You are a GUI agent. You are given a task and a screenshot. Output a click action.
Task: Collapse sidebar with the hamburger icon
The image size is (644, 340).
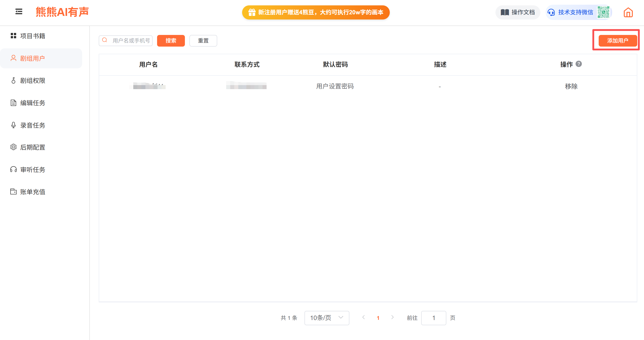pyautogui.click(x=19, y=12)
